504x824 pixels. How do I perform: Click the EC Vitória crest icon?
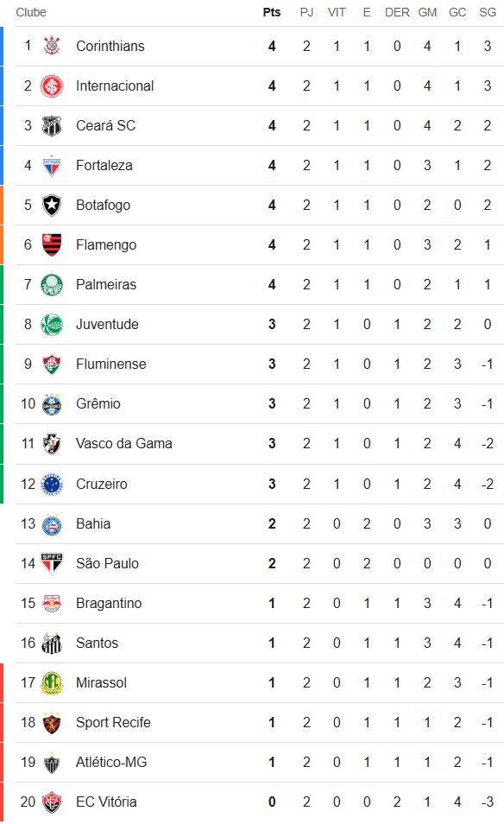coord(52,802)
